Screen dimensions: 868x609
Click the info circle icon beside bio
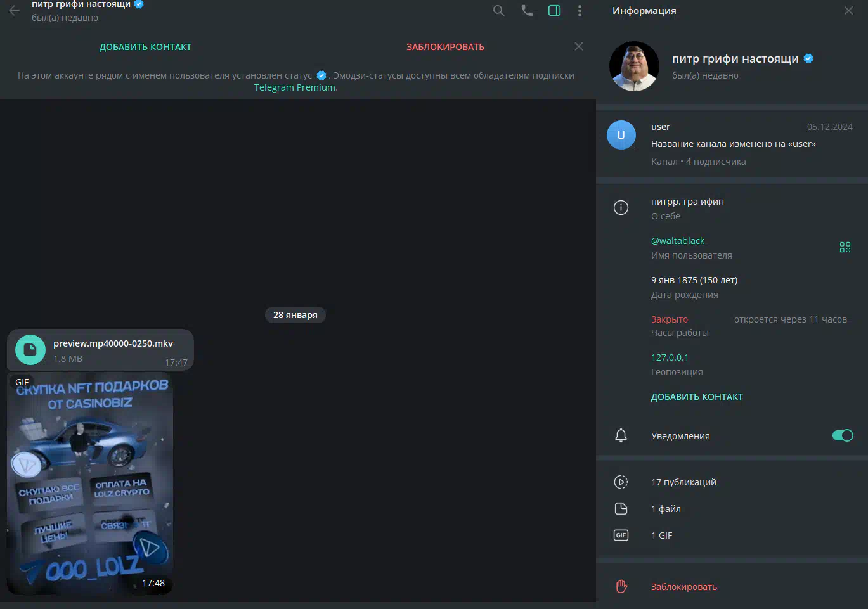(x=621, y=207)
